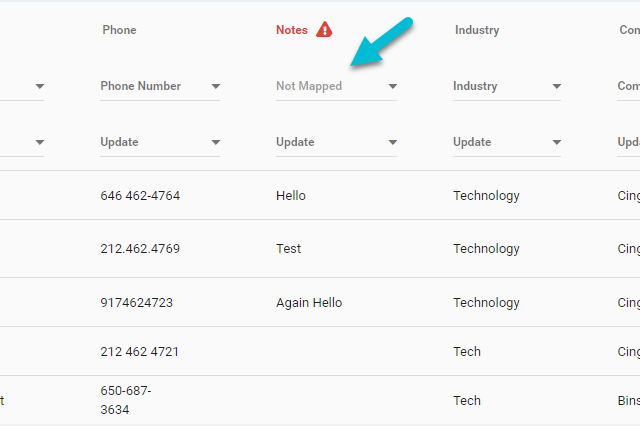Expand the Phone Number mapping dropdown
Screen dimensions: 640x426
click(x=160, y=86)
